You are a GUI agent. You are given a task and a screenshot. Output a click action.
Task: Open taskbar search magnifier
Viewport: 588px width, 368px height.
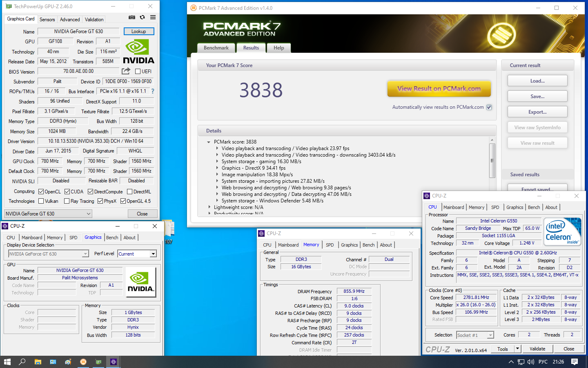click(22, 362)
